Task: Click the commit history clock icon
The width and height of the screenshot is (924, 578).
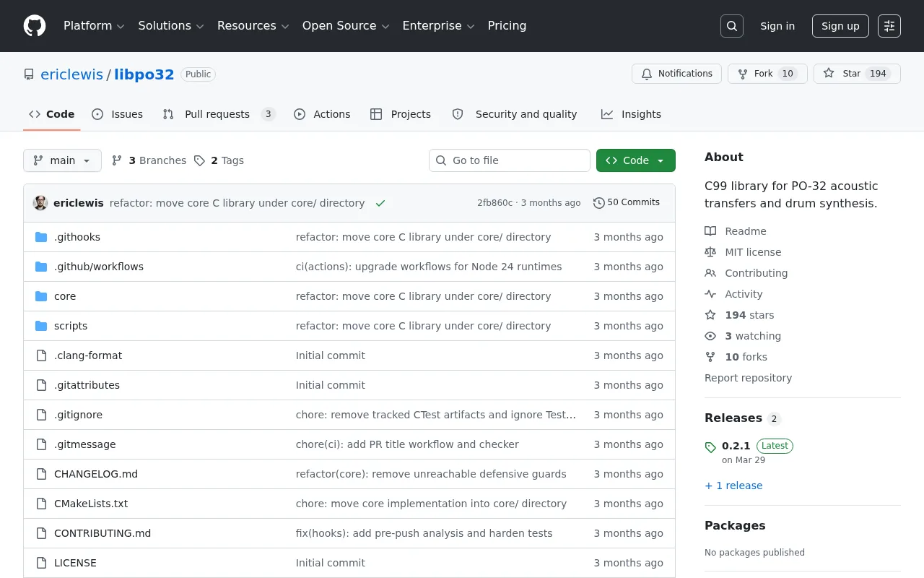Action: (598, 203)
